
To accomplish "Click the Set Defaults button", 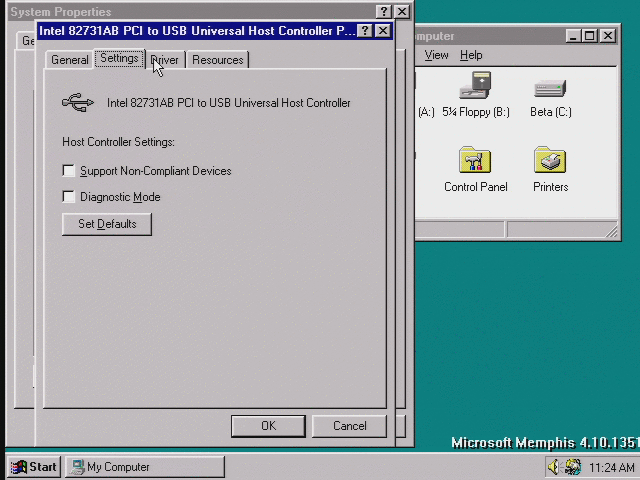I will coord(107,224).
